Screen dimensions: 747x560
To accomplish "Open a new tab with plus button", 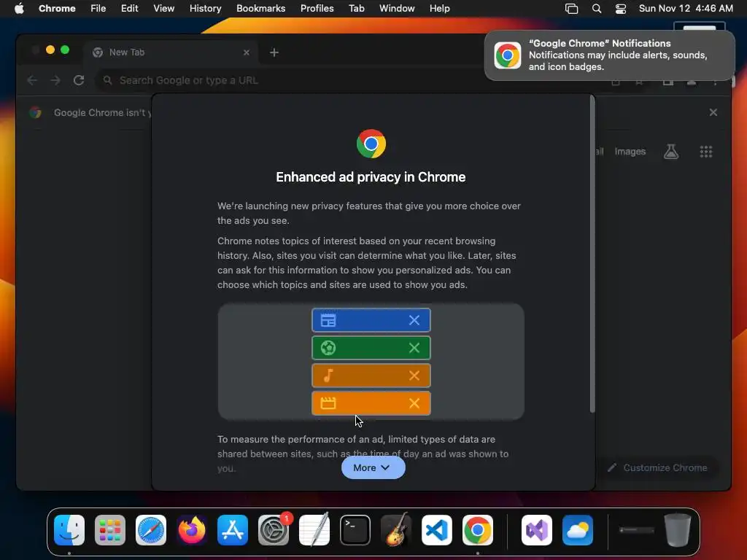I will [274, 52].
